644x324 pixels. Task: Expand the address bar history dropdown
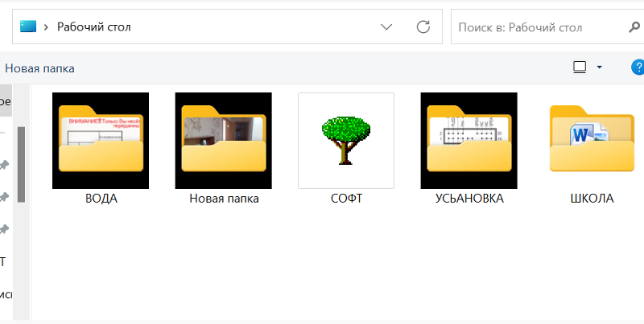click(386, 27)
